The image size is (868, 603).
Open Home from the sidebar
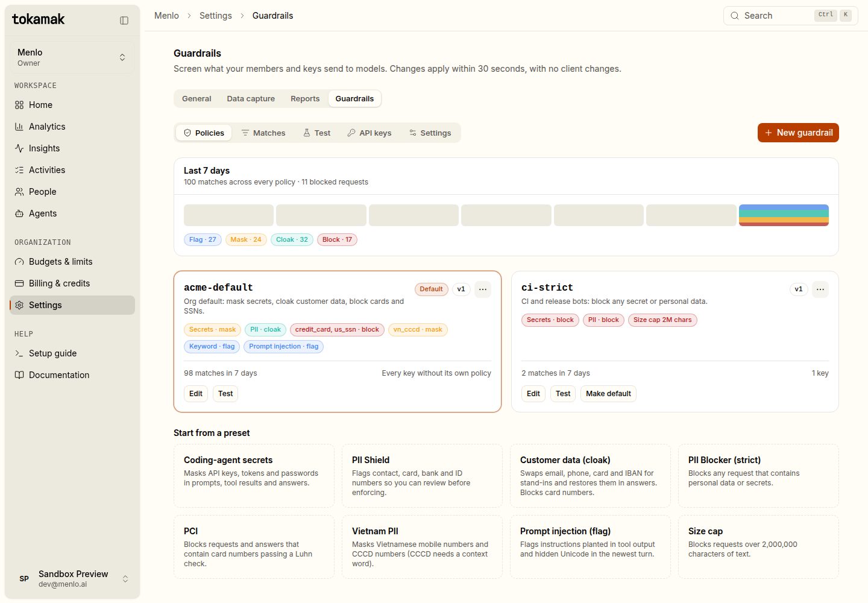[72, 105]
